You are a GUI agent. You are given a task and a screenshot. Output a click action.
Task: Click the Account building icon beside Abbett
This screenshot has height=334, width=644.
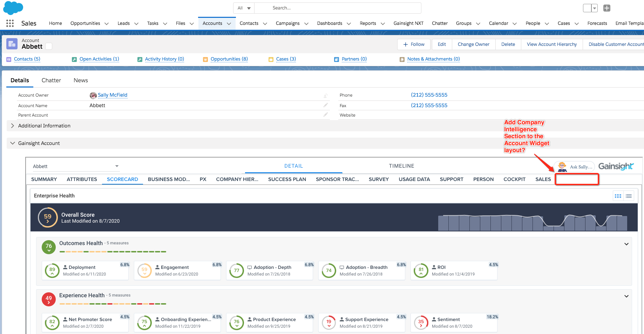pos(12,44)
